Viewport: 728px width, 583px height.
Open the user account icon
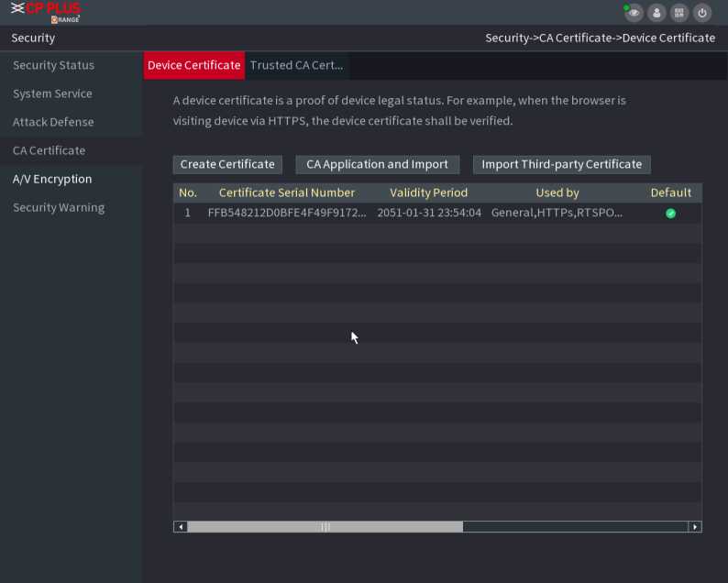(x=656, y=13)
